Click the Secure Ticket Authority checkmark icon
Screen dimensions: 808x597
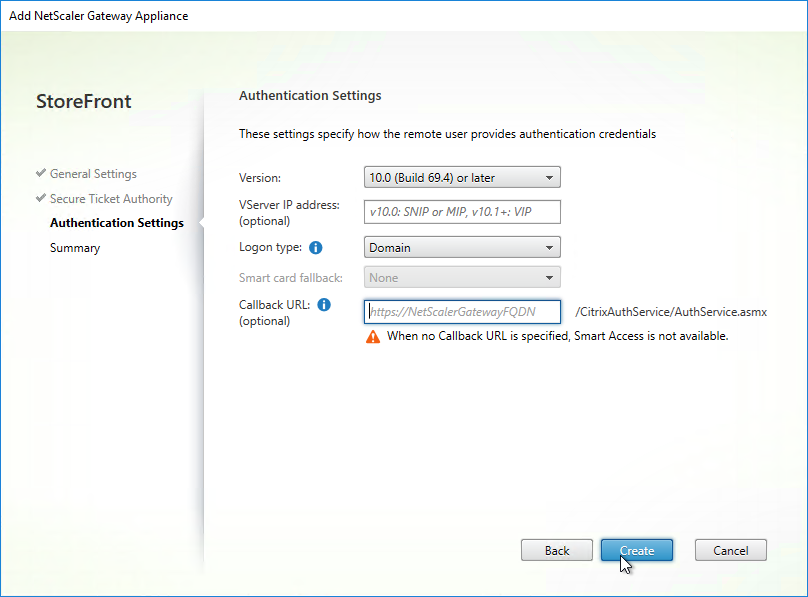click(x=41, y=198)
